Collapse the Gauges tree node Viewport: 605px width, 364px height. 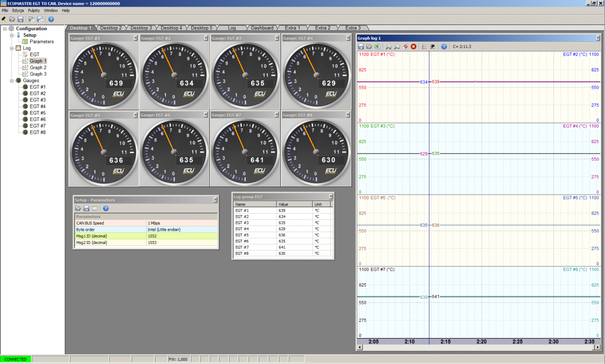coord(12,81)
